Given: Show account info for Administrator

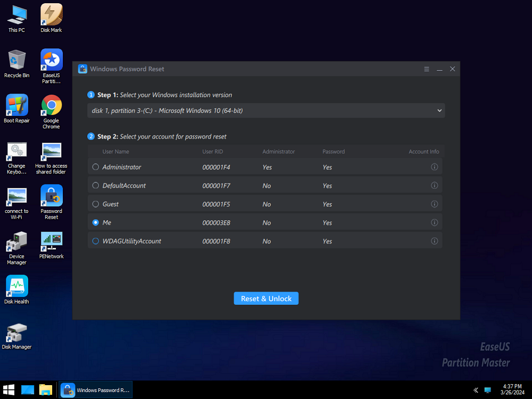Looking at the screenshot, I should click(x=434, y=167).
